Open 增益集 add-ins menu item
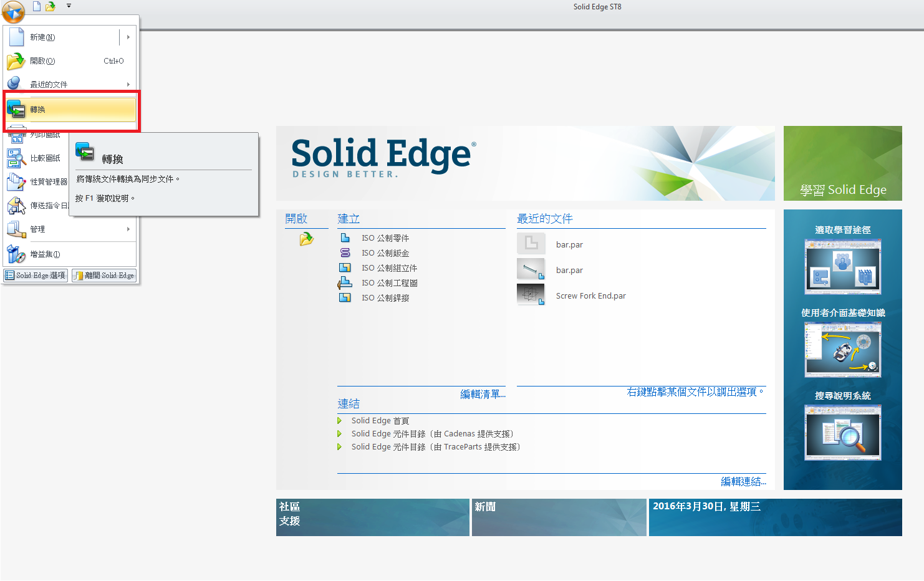924x581 pixels. 70,254
